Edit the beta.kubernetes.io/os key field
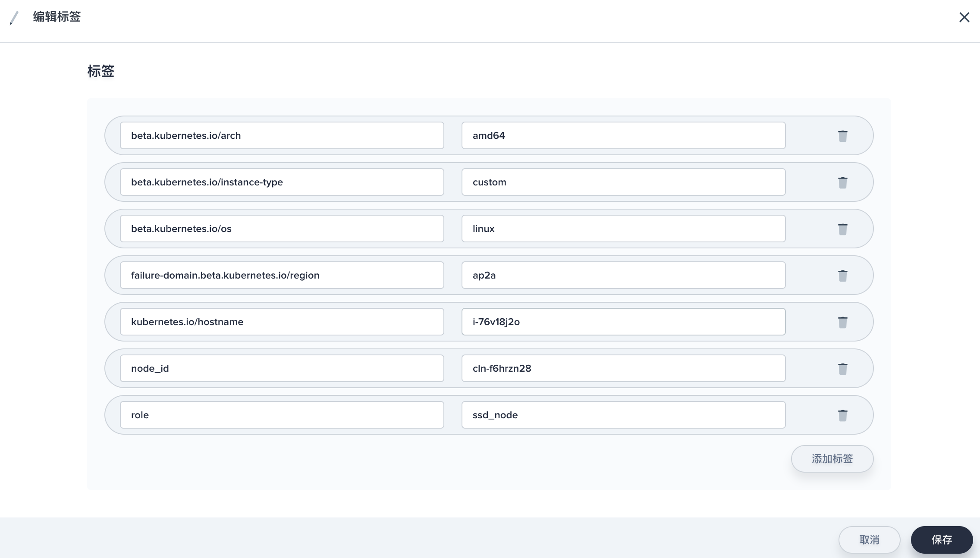This screenshot has height=558, width=980. click(282, 229)
